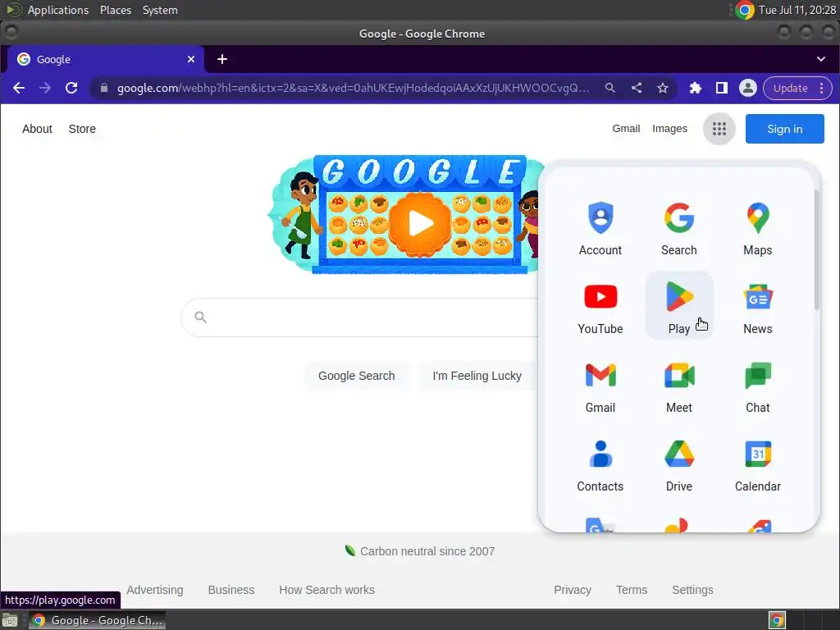Open the Search app icon in apps panel
The width and height of the screenshot is (840, 630).
pyautogui.click(x=678, y=228)
